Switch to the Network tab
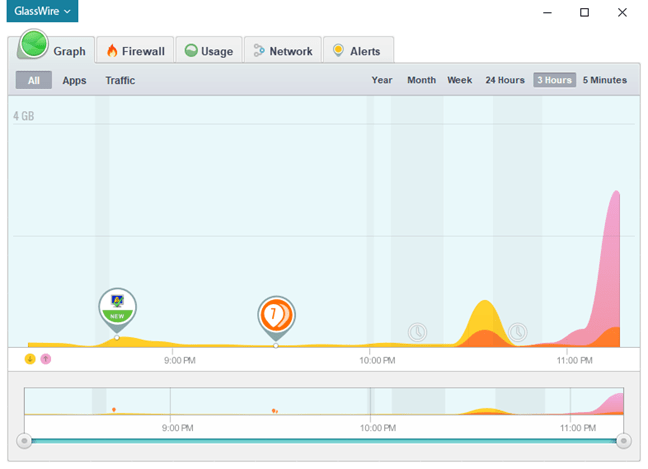The height and width of the screenshot is (469, 648). coord(283,51)
